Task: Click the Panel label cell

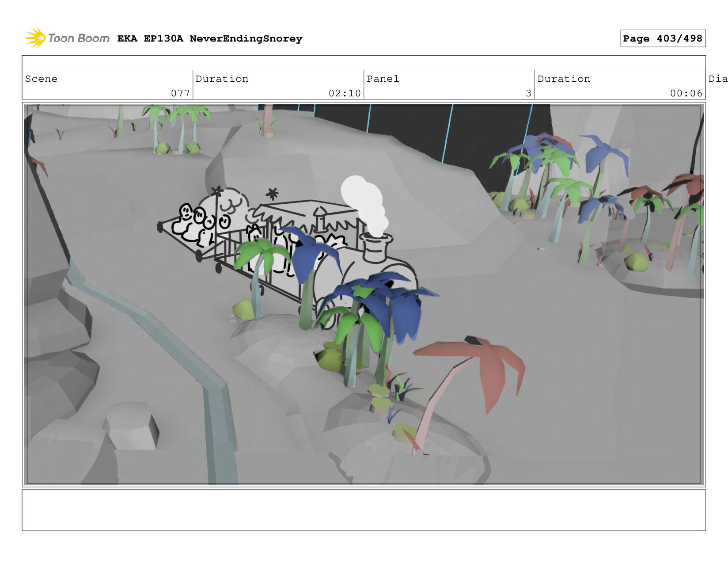Action: [449, 84]
